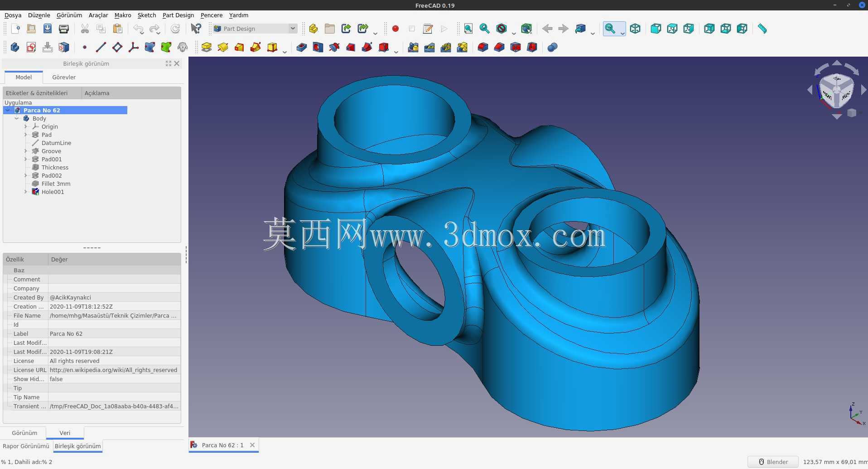Create a datum plane
Image resolution: width=868 pixels, height=469 pixels.
pos(117,47)
